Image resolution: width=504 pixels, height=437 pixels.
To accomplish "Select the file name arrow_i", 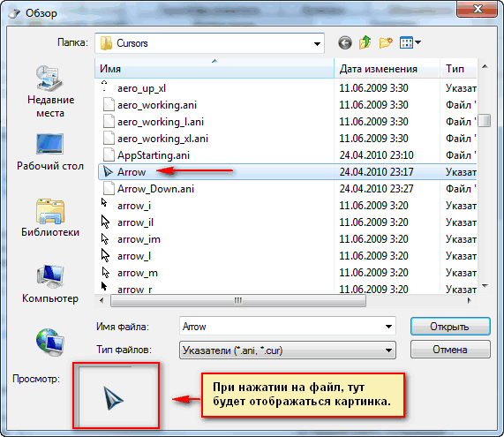I will point(134,206).
